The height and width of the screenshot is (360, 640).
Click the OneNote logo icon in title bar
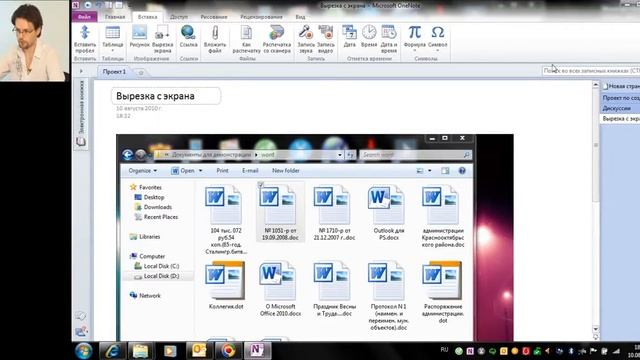76,5
